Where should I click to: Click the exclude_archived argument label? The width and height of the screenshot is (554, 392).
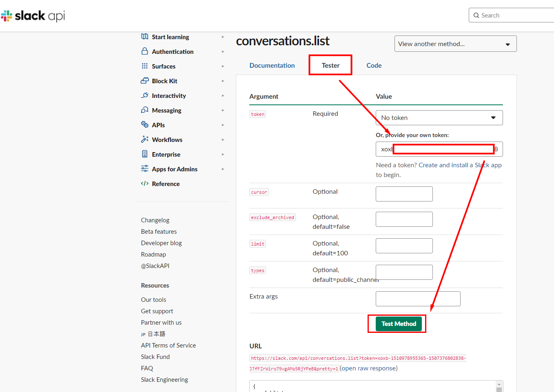click(x=273, y=217)
